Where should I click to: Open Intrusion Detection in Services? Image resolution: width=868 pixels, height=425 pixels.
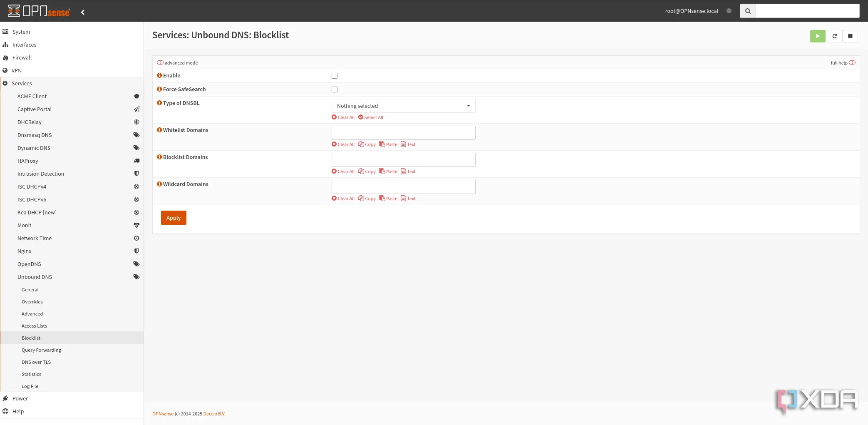pos(72,174)
